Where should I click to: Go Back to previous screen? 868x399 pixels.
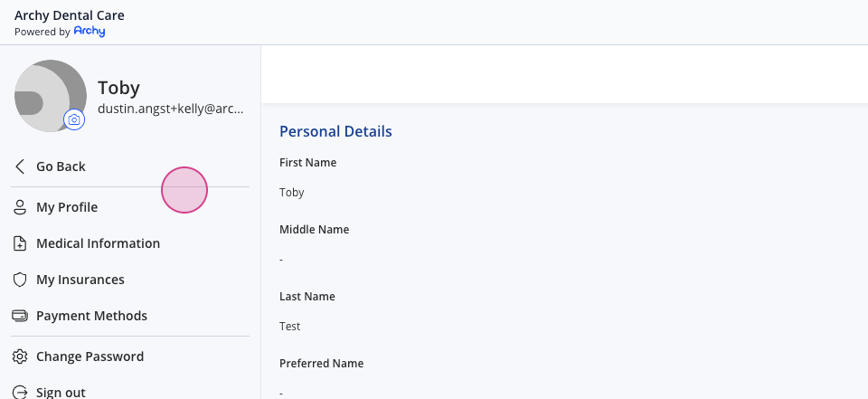pos(130,166)
